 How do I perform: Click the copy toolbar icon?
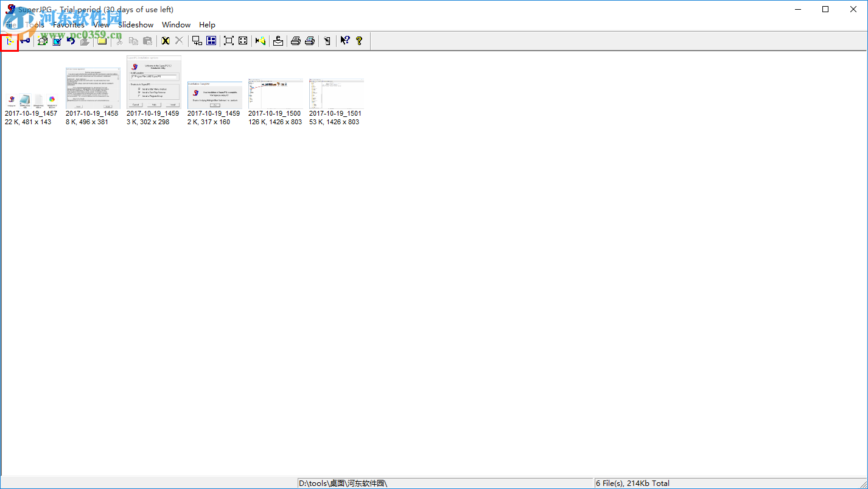pos(133,41)
